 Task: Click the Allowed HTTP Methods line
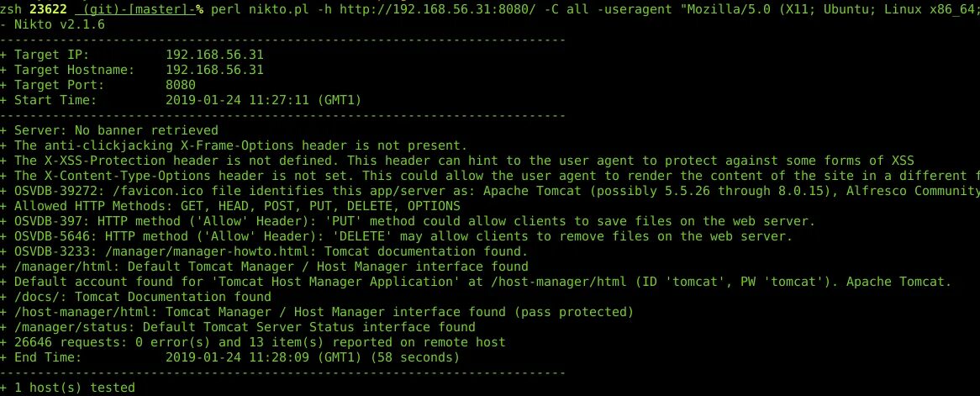click(237, 206)
